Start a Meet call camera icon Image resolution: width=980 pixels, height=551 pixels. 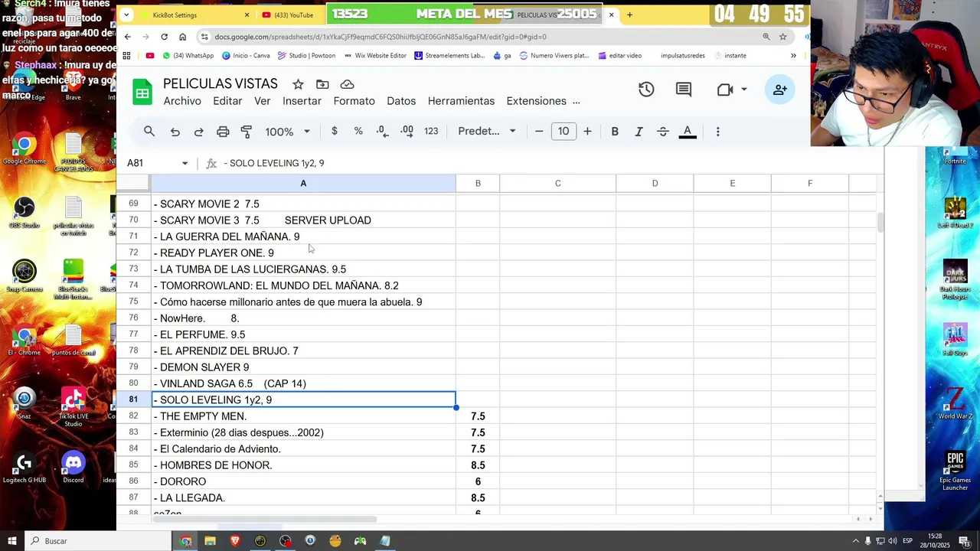coord(724,90)
